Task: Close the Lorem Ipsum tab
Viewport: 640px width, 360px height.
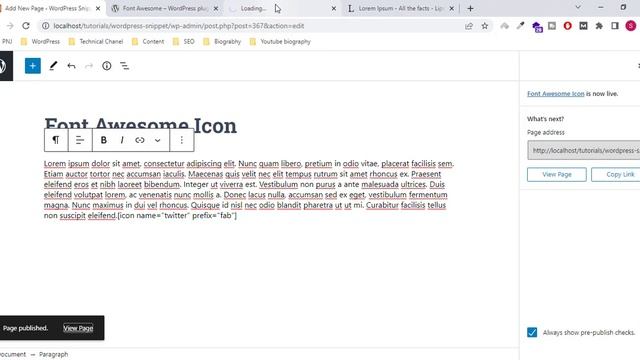Action: [451, 8]
